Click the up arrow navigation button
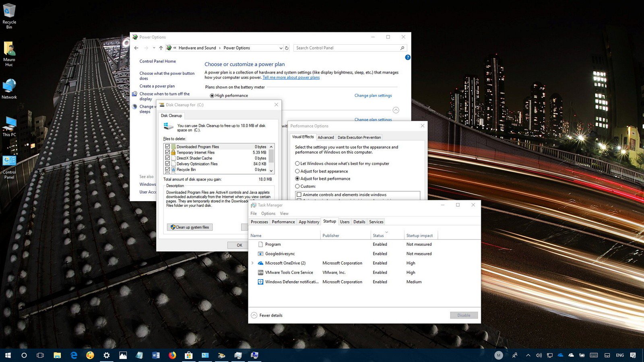The image size is (644, 362). [x=161, y=48]
